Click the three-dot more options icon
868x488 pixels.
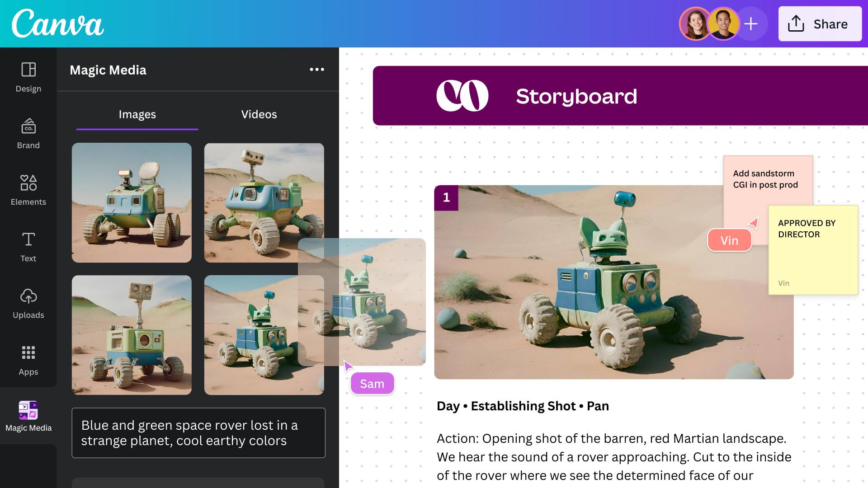[x=316, y=69]
